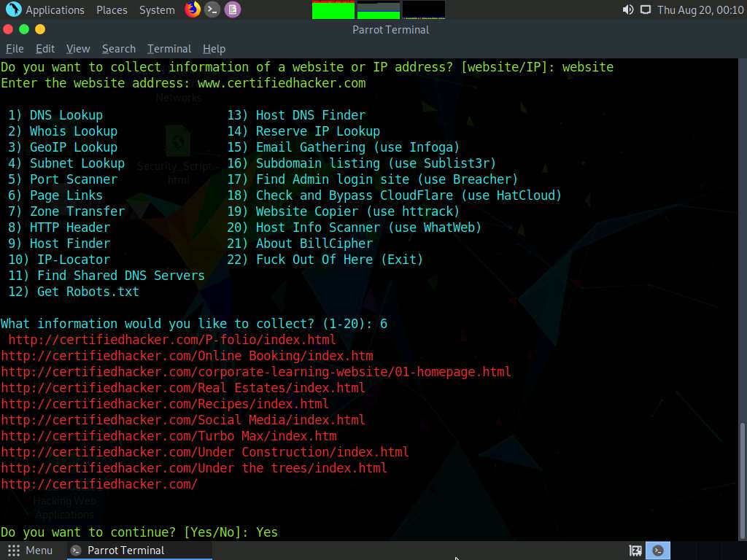The height and width of the screenshot is (560, 747).
Task: Click the black network monitor graph
Action: (x=424, y=10)
